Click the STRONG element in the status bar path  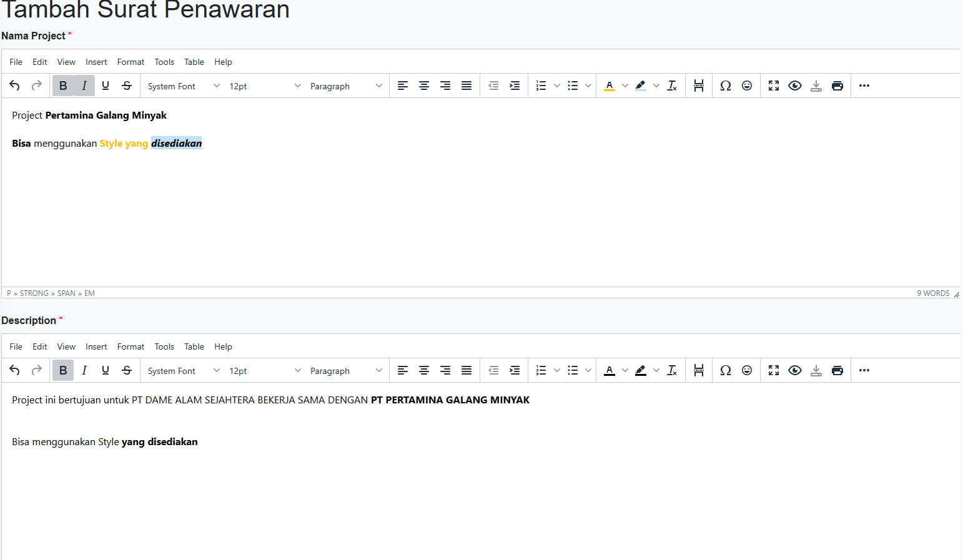(34, 293)
